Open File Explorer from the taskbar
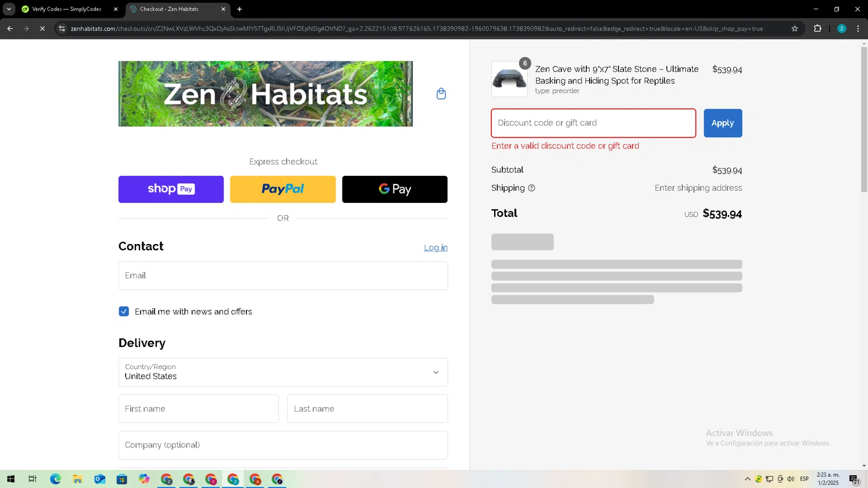Screen dimensions: 868x488 (x=77, y=479)
